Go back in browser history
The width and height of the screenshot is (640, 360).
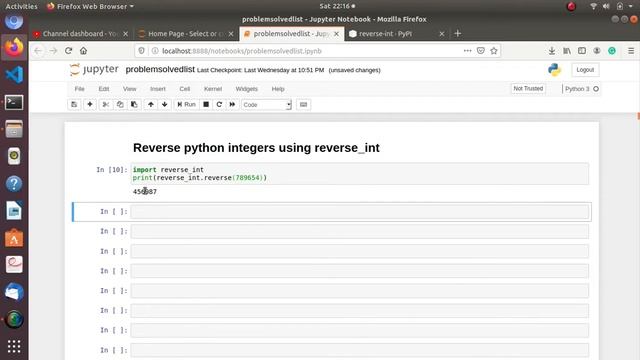tap(38, 51)
